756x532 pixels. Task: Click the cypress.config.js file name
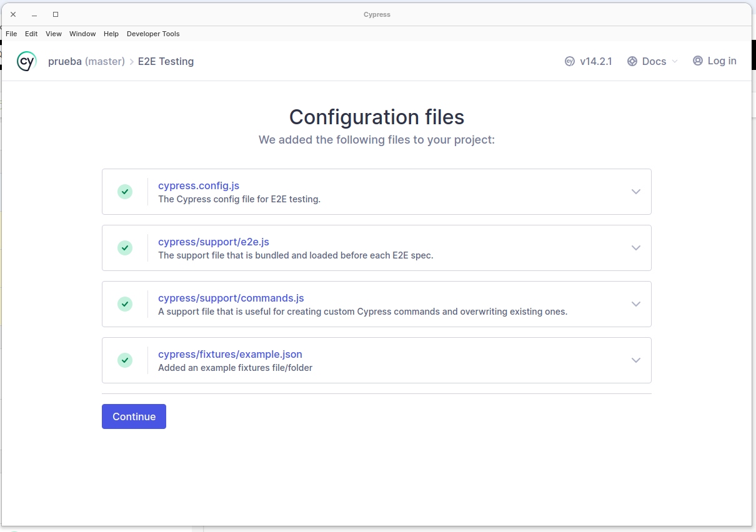(199, 185)
